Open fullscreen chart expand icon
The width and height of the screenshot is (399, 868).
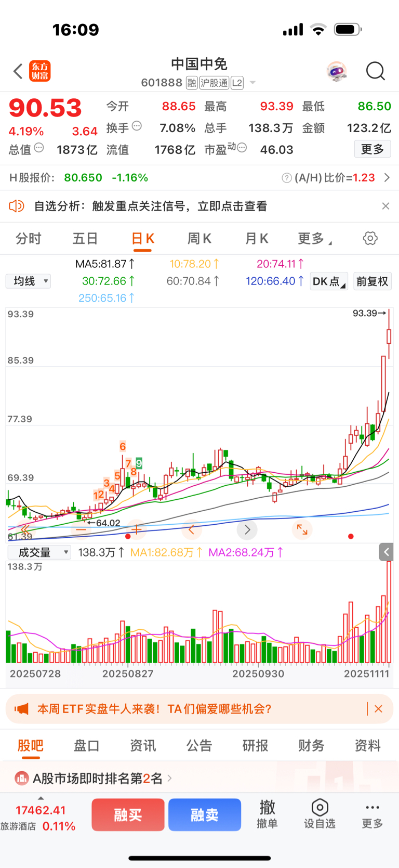tap(302, 529)
